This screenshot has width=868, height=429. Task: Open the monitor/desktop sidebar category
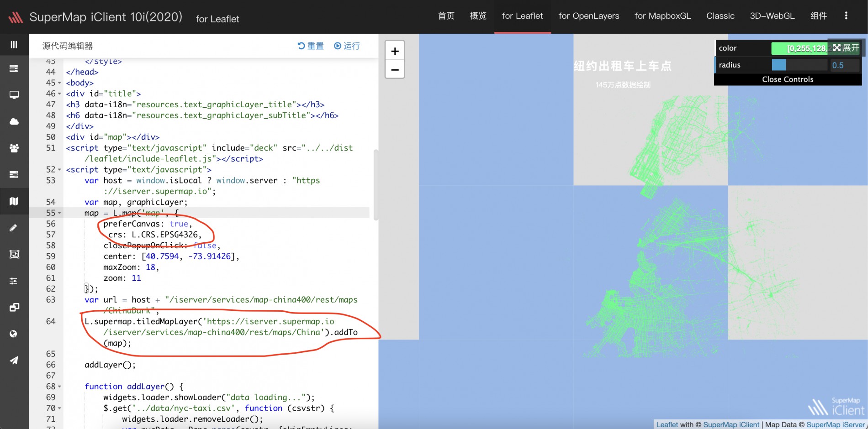(x=14, y=95)
